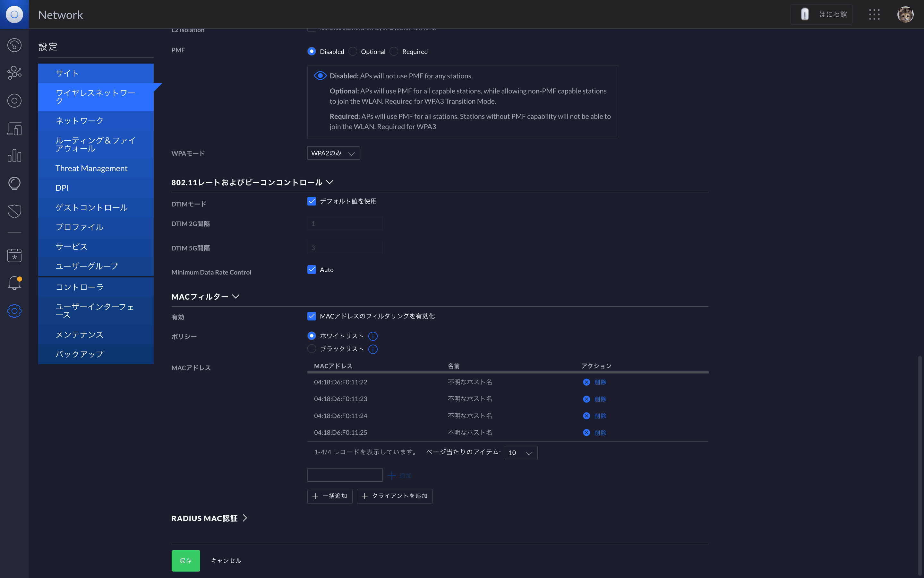
Task: Collapse 802.11レートおよびビーコンコントロール section
Action: [x=252, y=182]
